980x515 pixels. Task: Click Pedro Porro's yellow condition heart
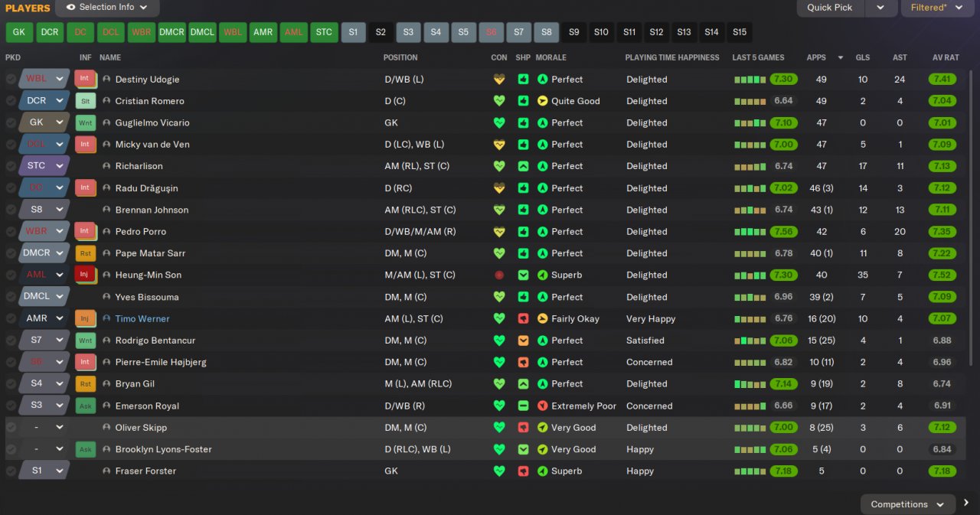point(499,231)
